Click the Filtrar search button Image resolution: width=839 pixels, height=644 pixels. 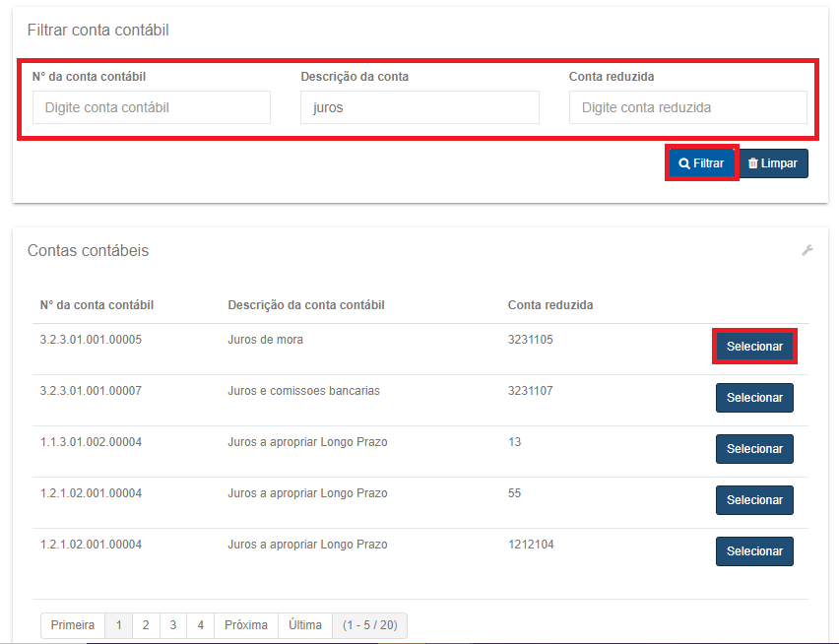tap(701, 163)
